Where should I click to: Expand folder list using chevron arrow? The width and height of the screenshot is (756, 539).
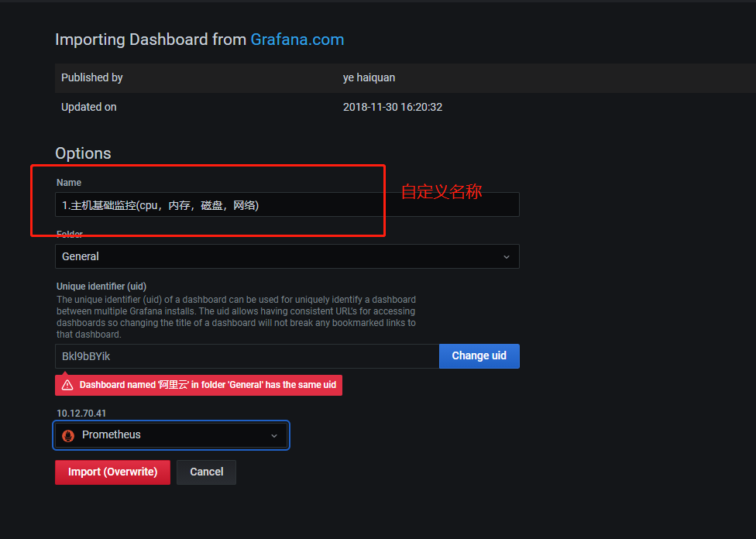click(x=507, y=257)
